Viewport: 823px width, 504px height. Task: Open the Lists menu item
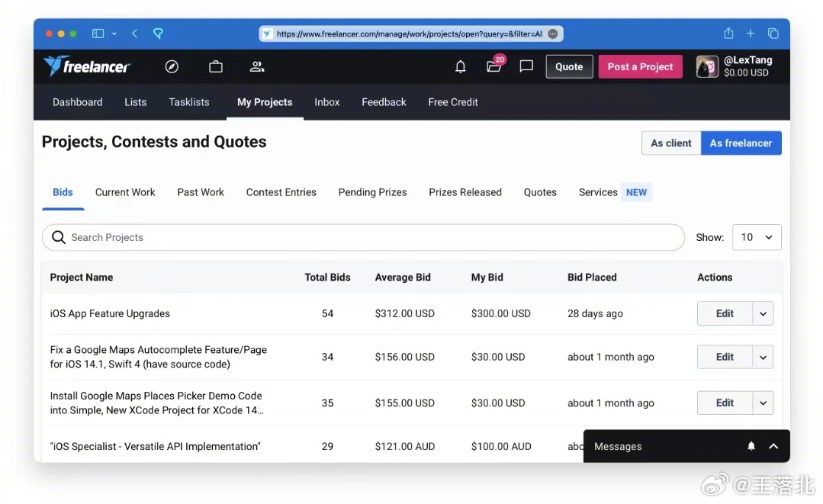tap(136, 102)
